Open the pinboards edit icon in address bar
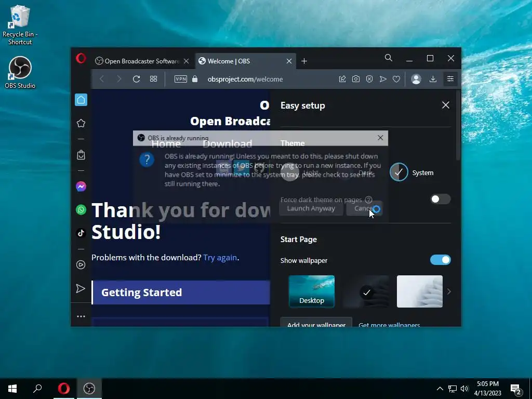This screenshot has height=399, width=532. pyautogui.click(x=342, y=79)
